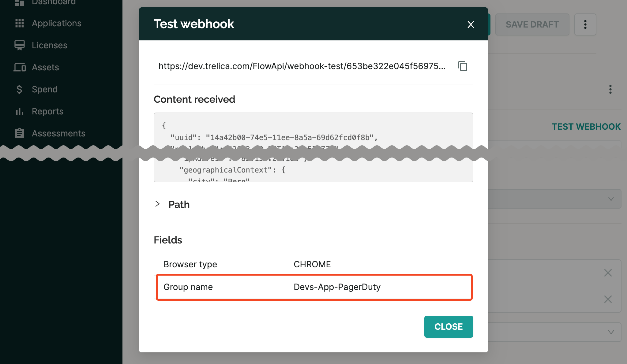Screen dimensions: 627x364
Task: Click the Content received heading
Action: point(194,99)
